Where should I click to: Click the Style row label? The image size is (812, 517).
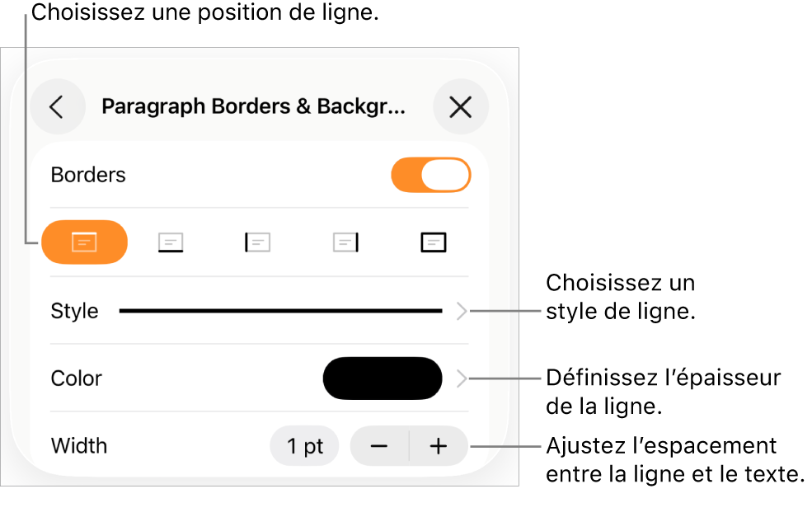tap(74, 312)
